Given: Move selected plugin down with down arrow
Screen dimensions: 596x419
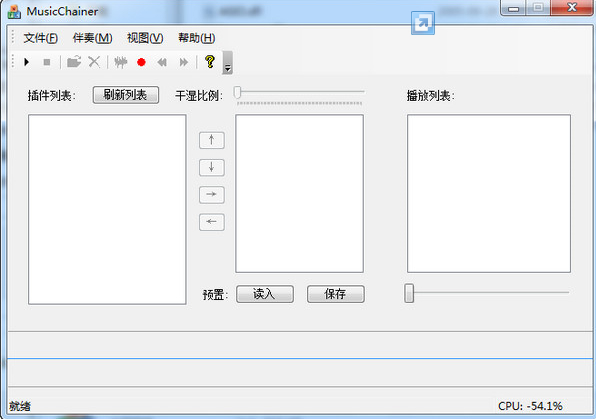Looking at the screenshot, I should click(212, 167).
